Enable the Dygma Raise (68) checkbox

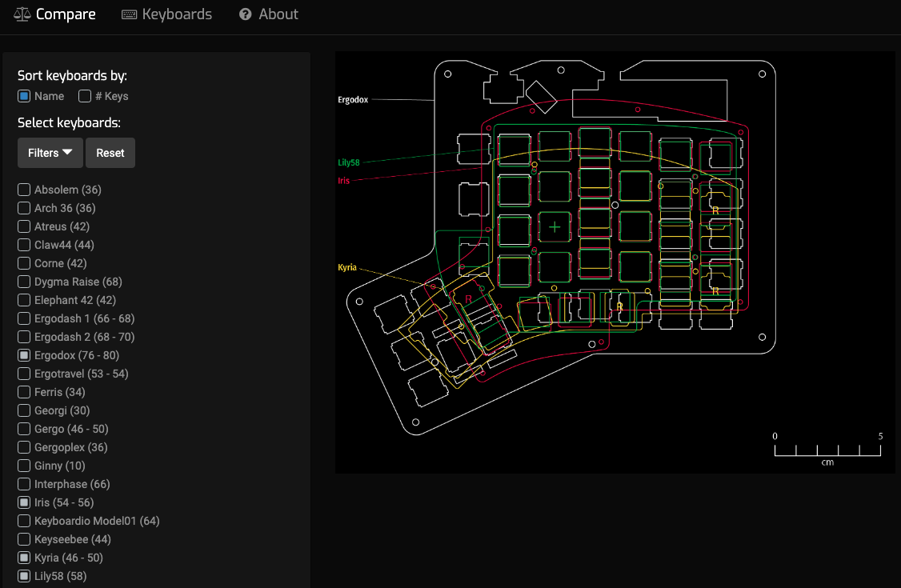tap(24, 282)
